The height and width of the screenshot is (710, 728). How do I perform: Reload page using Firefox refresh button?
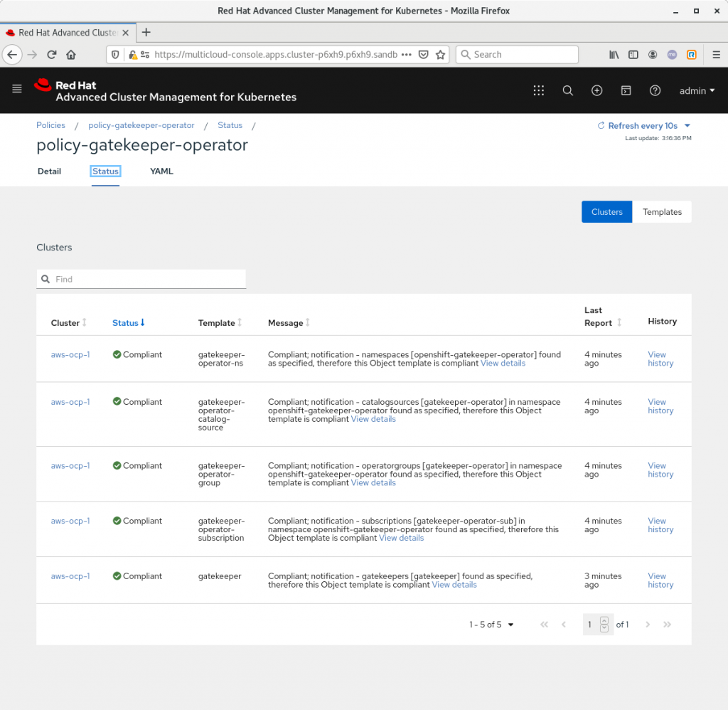52,55
